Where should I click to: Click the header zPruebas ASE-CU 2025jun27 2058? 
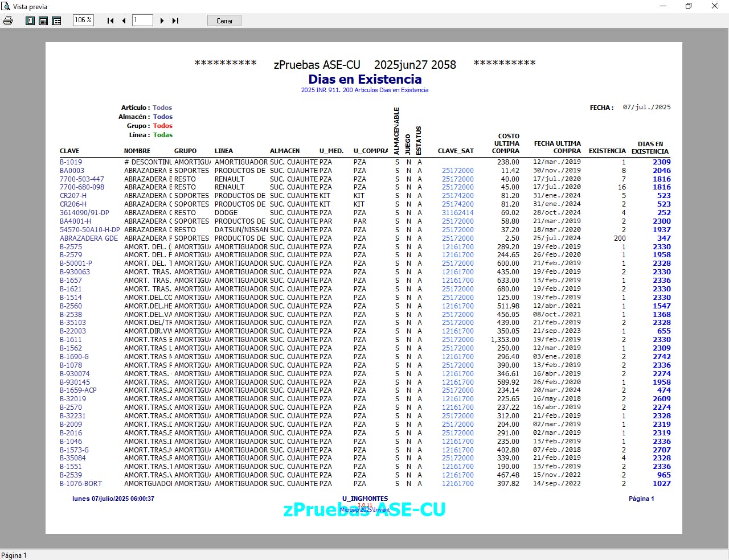point(365,64)
